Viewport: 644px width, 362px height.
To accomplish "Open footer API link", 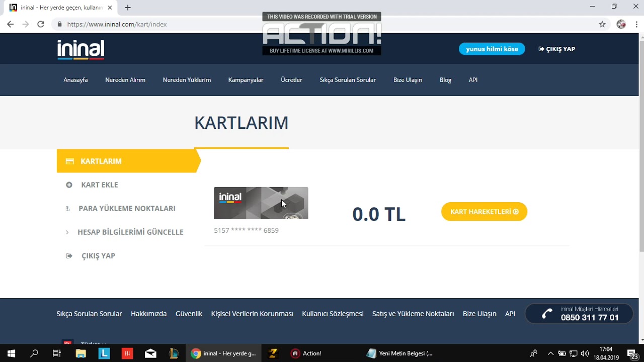I will click(510, 314).
